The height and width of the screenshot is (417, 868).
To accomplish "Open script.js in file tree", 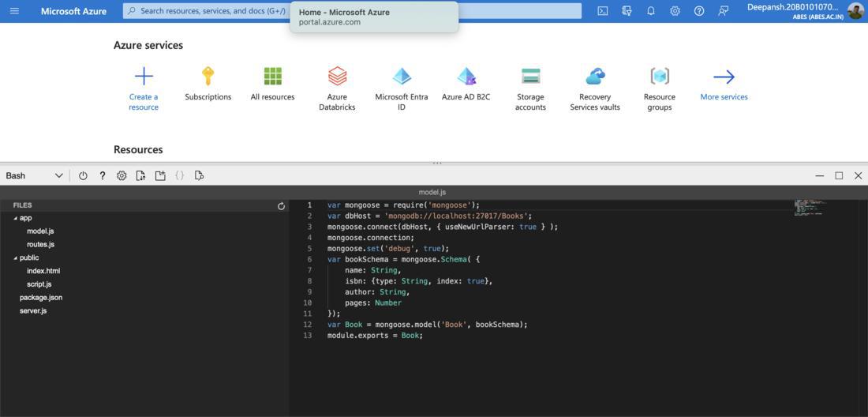I will (39, 284).
